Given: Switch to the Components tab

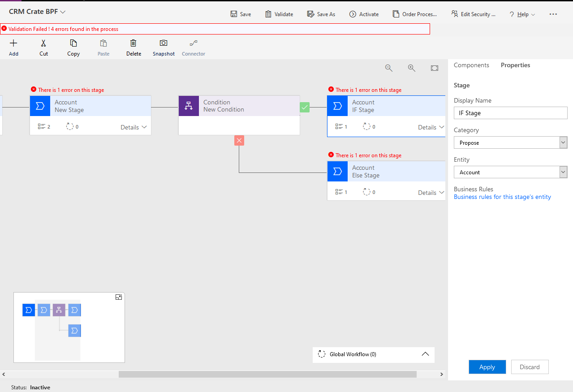Looking at the screenshot, I should click(471, 65).
